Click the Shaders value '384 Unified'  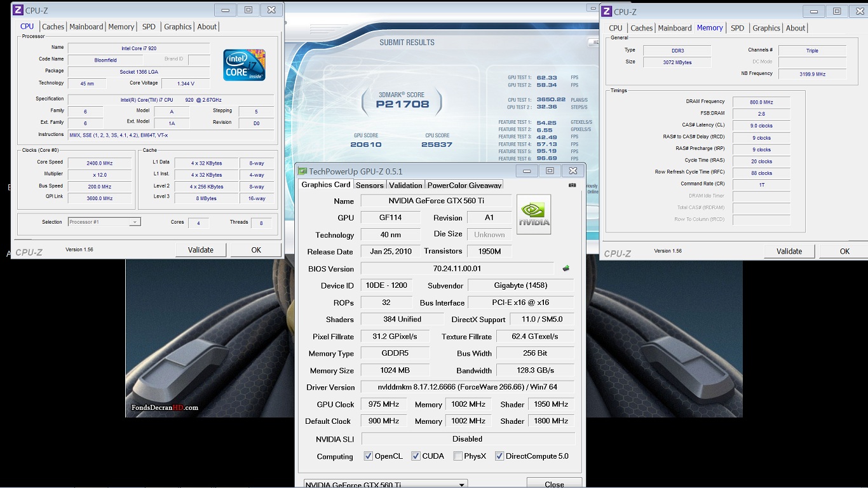point(402,319)
